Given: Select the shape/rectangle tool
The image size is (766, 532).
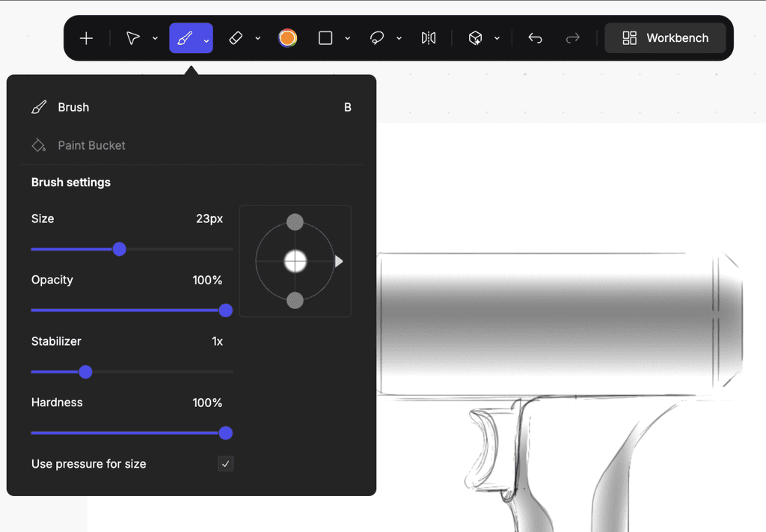Looking at the screenshot, I should (327, 37).
